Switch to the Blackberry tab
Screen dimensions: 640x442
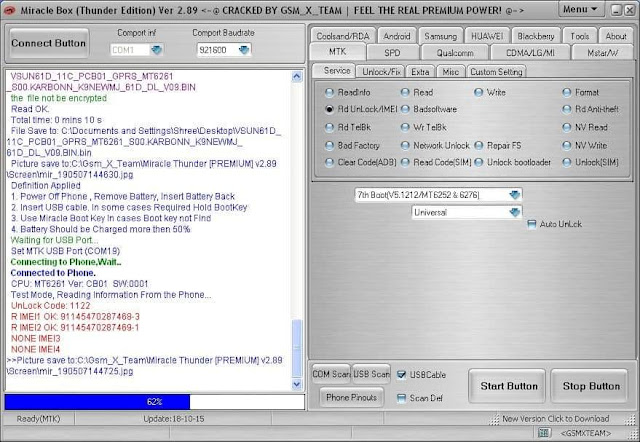536,36
